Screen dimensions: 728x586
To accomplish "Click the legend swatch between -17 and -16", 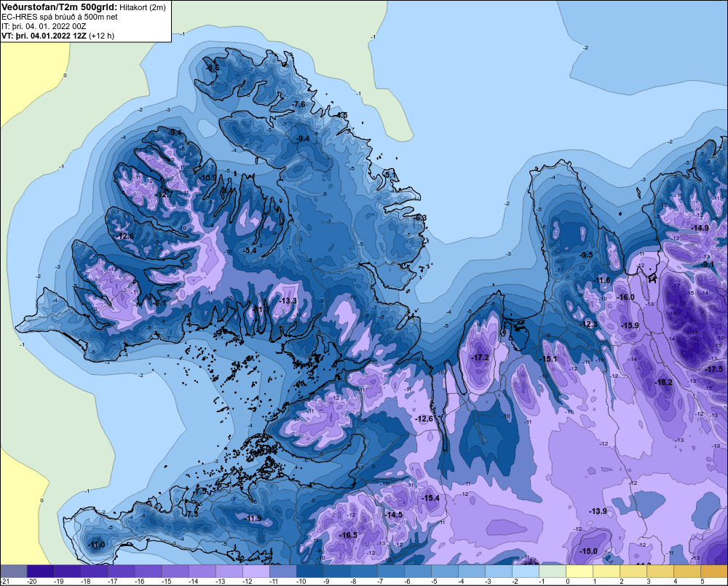I will click(x=121, y=571).
